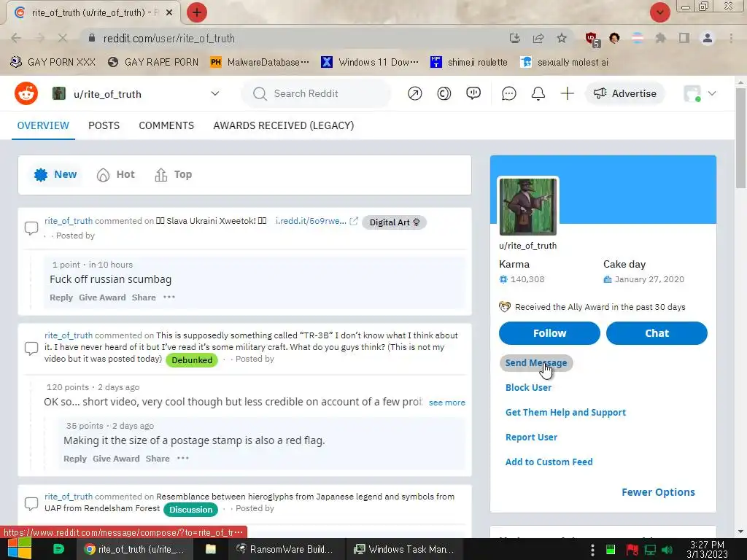Collapse options with Fewer Options

(x=658, y=492)
